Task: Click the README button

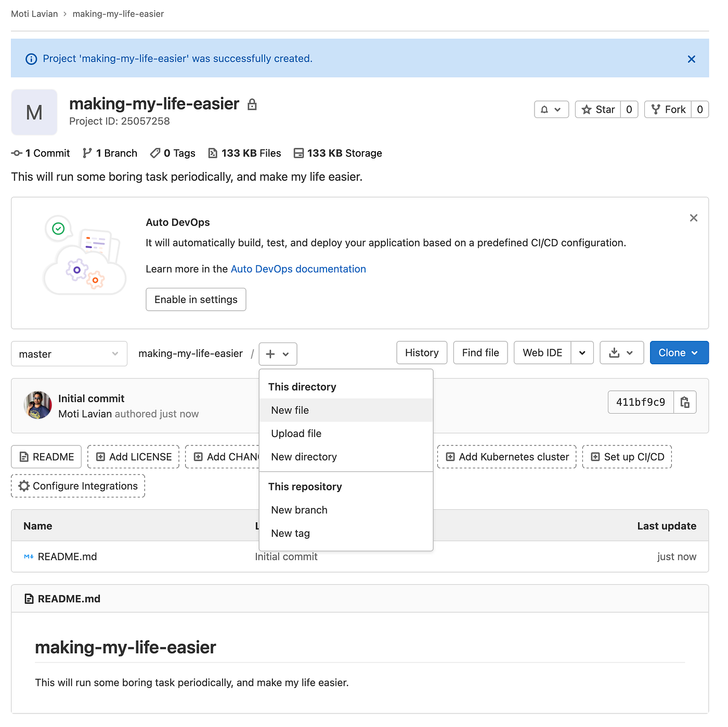Action: pos(46,457)
